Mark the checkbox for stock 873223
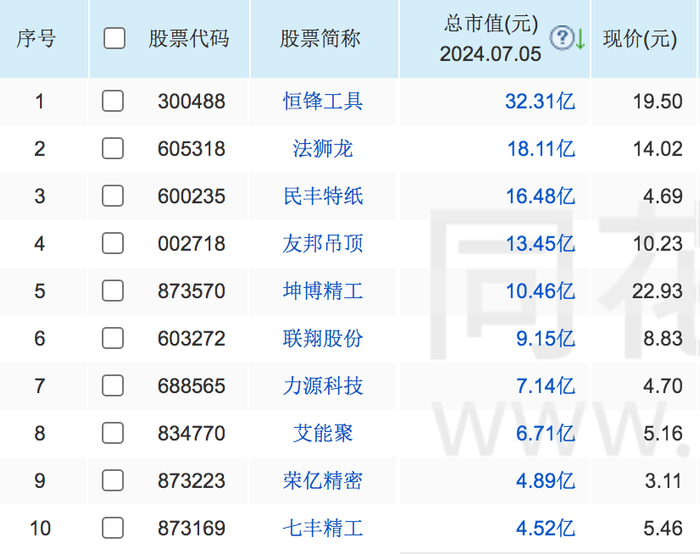Viewport: 700px width, 554px height. (x=113, y=481)
